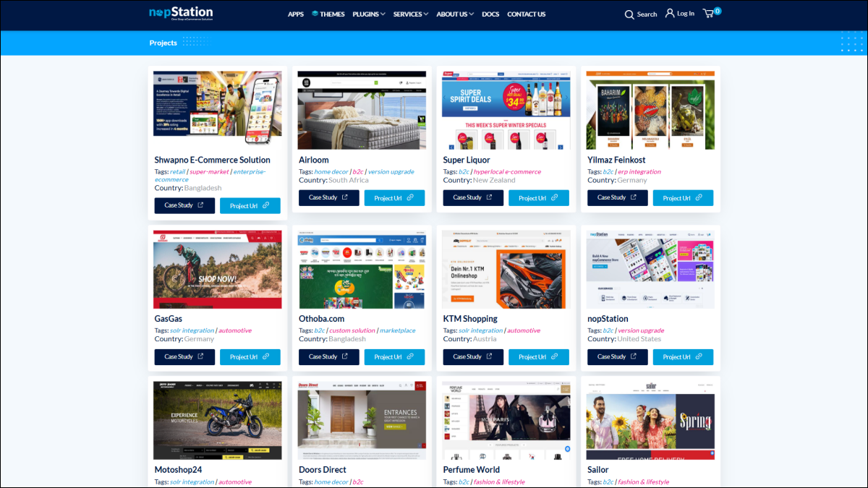Click the Sailor project title
Viewport: 868px width, 488px height.
[598, 469]
